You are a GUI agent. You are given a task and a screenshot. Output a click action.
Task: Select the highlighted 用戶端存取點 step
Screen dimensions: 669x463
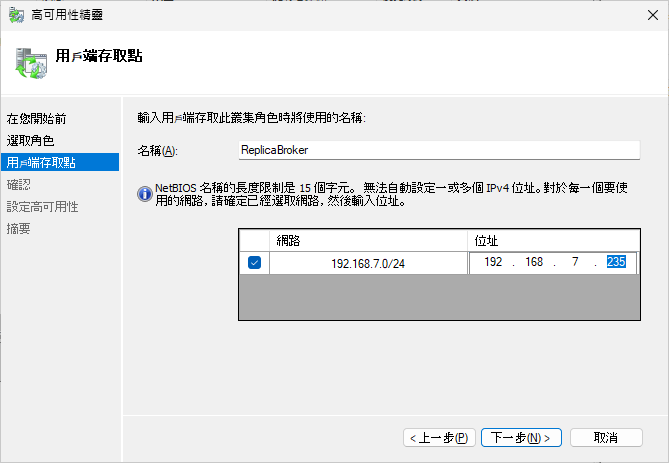(x=41, y=162)
